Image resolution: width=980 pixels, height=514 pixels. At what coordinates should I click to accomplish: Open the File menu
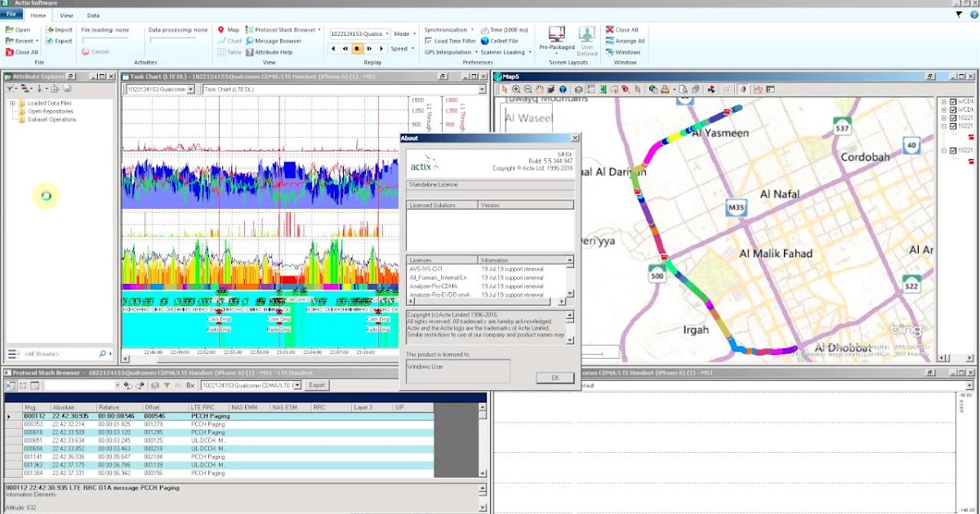point(11,15)
